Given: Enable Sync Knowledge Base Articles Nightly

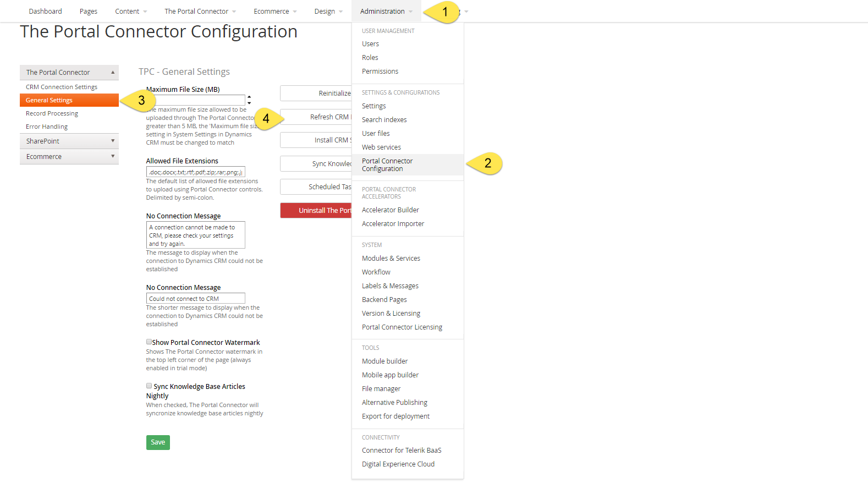Looking at the screenshot, I should pyautogui.click(x=149, y=386).
